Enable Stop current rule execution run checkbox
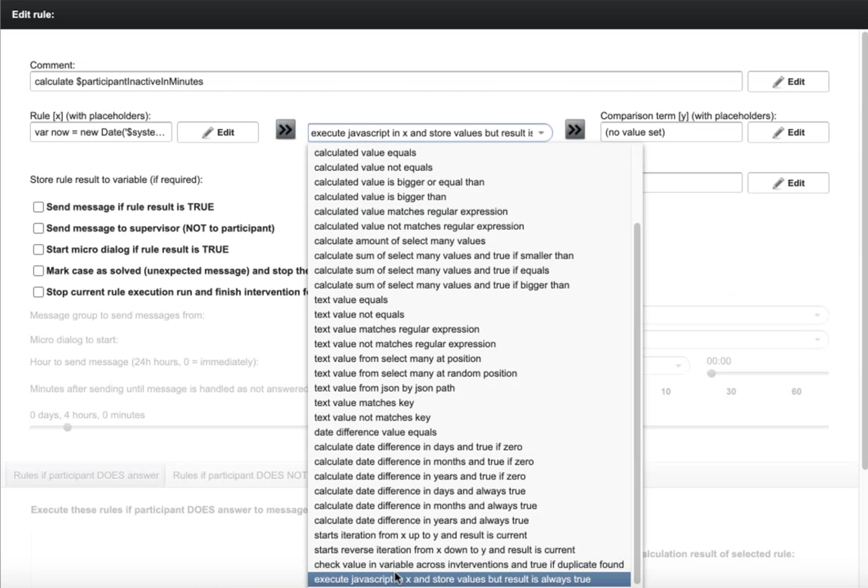This screenshot has width=868, height=588. [39, 292]
